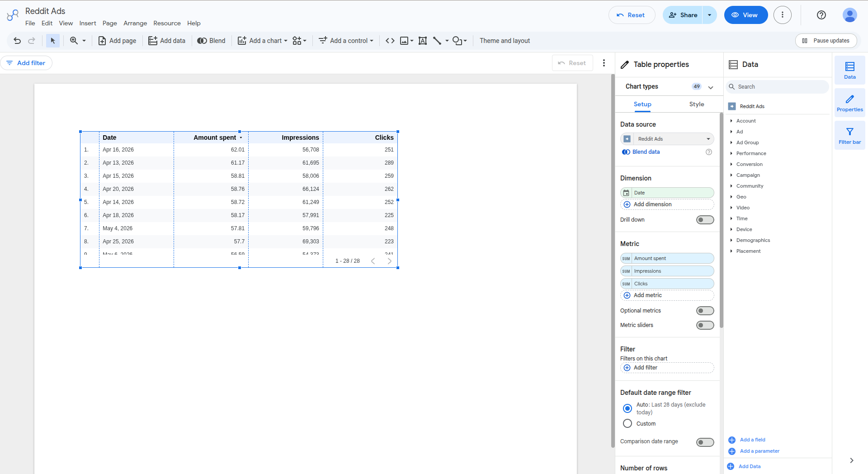
Task: Click the insert image icon
Action: click(x=404, y=41)
